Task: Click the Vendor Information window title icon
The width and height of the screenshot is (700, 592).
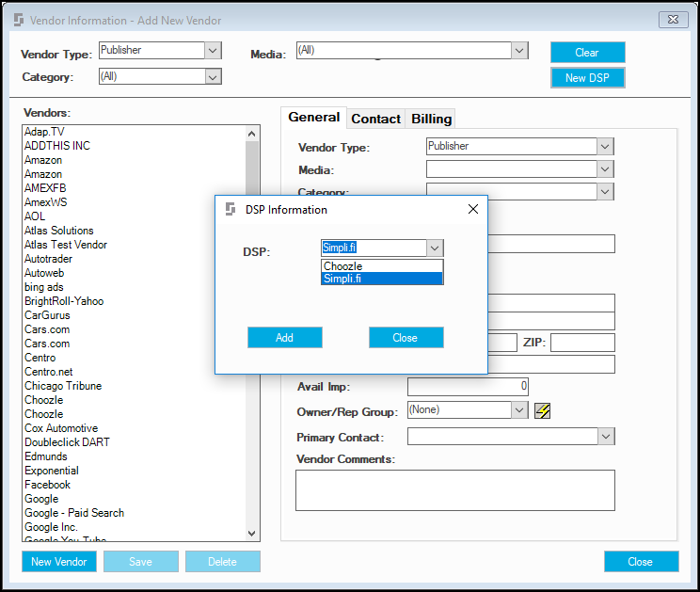Action: tap(18, 20)
